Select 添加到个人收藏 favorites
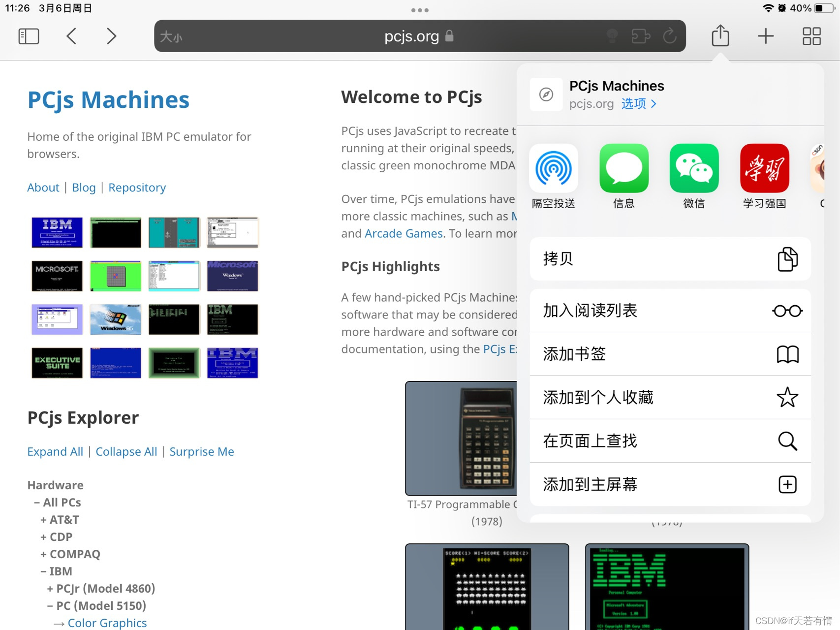Viewport: 840px width, 630px height. [670, 397]
